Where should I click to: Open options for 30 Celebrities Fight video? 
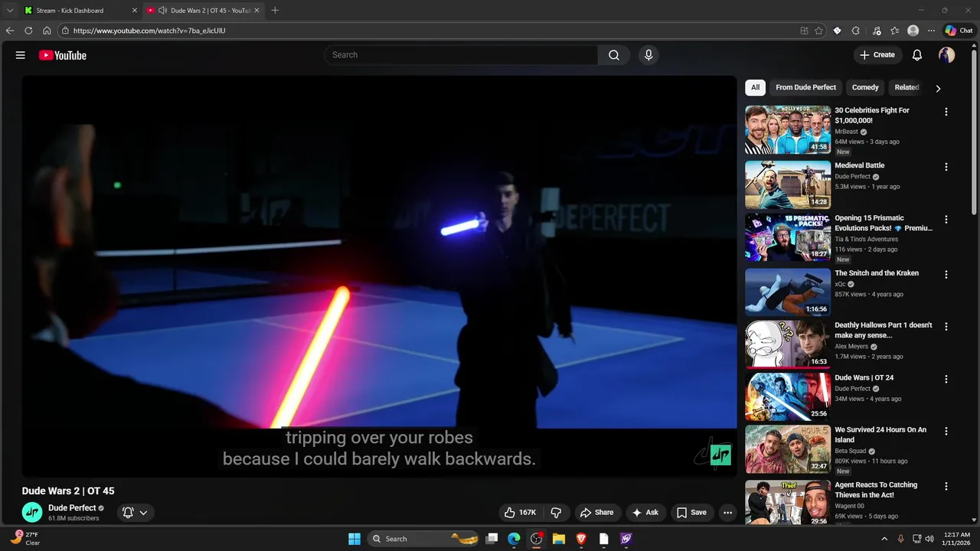946,112
